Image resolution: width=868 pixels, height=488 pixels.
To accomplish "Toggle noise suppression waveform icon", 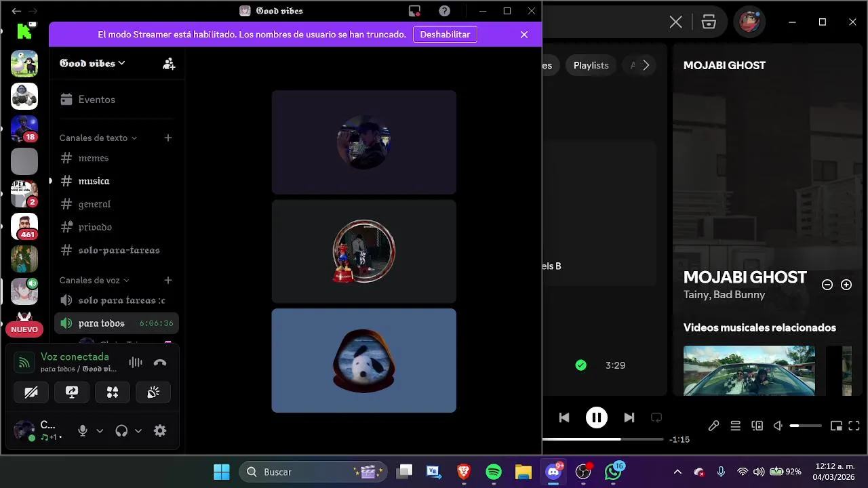I will coord(136,363).
